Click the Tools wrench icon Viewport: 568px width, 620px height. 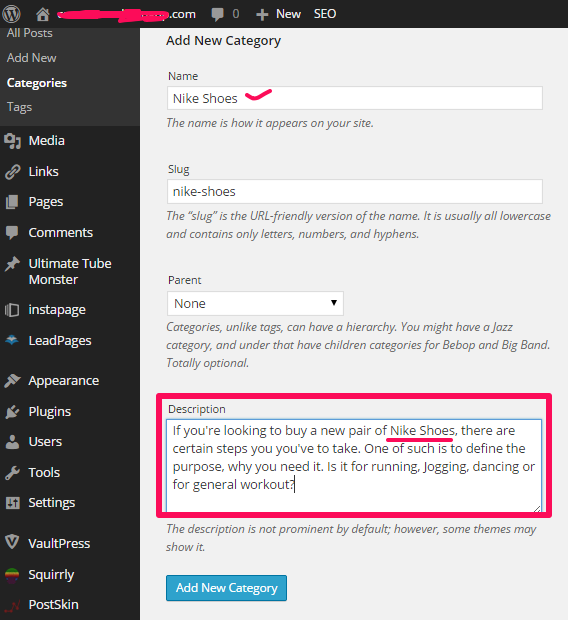tap(12, 473)
